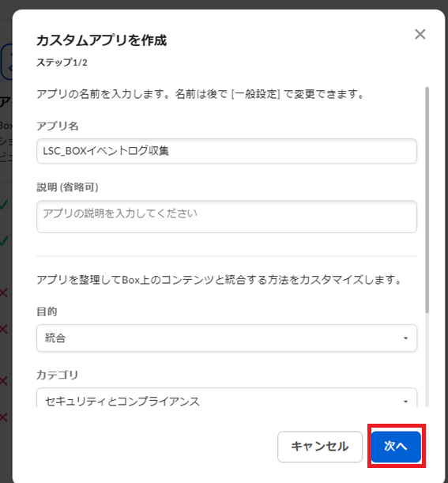Click the カスタムアプリを作成 dialog title
The width and height of the screenshot is (448, 483).
[x=102, y=40]
